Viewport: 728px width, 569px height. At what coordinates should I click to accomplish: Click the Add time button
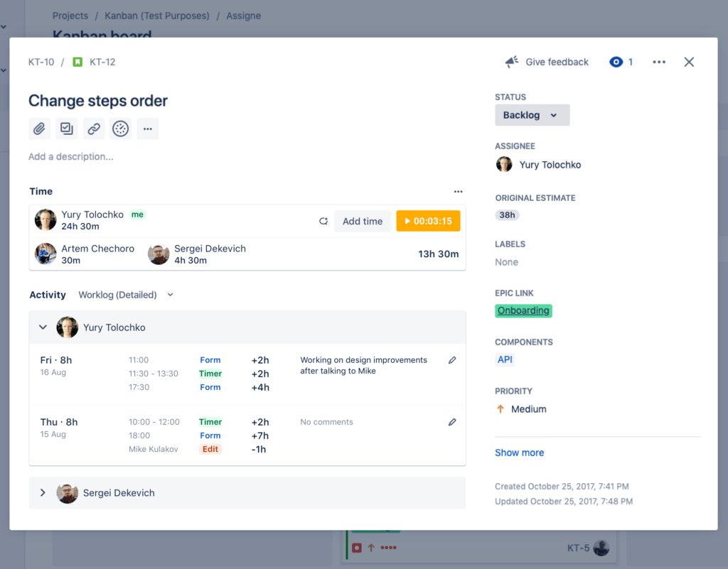[x=362, y=221]
